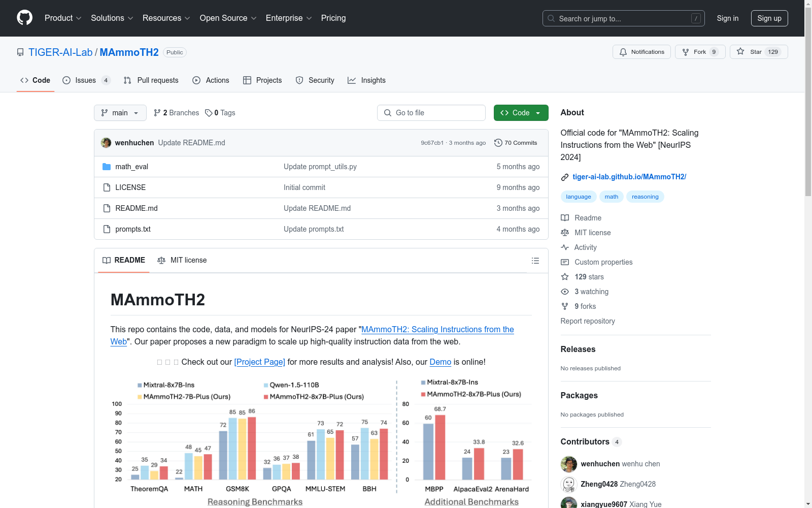View the 2 Branches
Viewport: 812px width, 508px height.
(x=177, y=113)
